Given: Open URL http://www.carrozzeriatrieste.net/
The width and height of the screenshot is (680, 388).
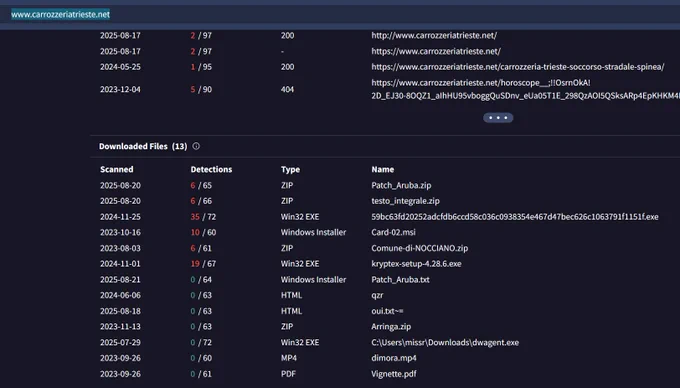Looking at the screenshot, I should [434, 36].
